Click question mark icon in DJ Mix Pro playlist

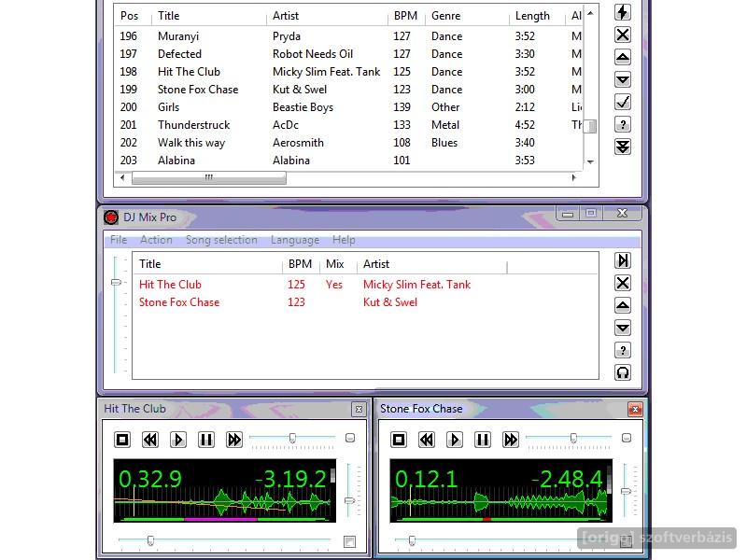click(623, 351)
